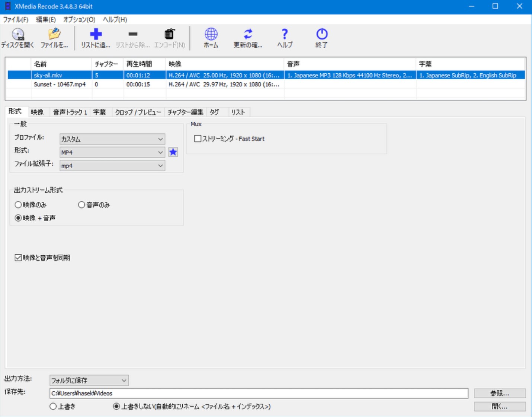Switch to the クロップ / プレビュー tab
This screenshot has width=532, height=417.
(x=138, y=112)
